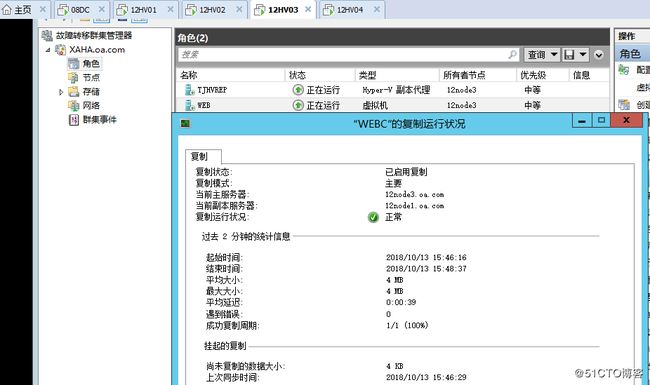
Task: Expand the 存储 tree node
Action: click(x=61, y=92)
